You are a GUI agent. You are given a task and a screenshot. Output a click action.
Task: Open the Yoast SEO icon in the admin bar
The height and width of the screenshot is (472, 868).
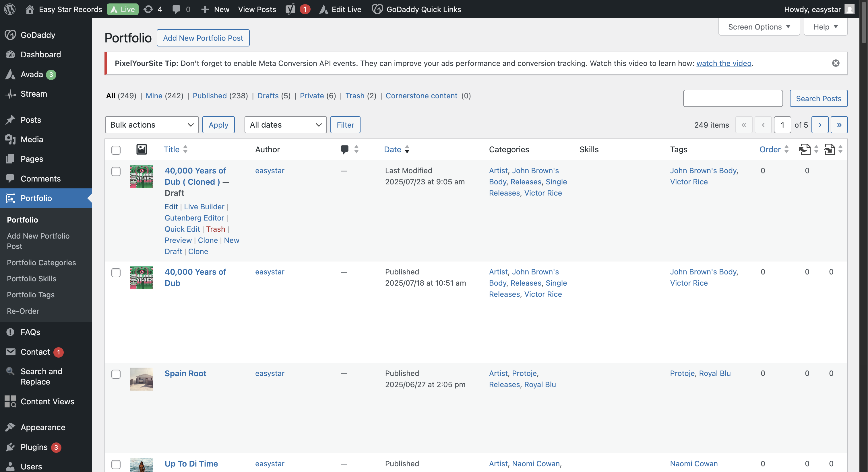pos(290,9)
